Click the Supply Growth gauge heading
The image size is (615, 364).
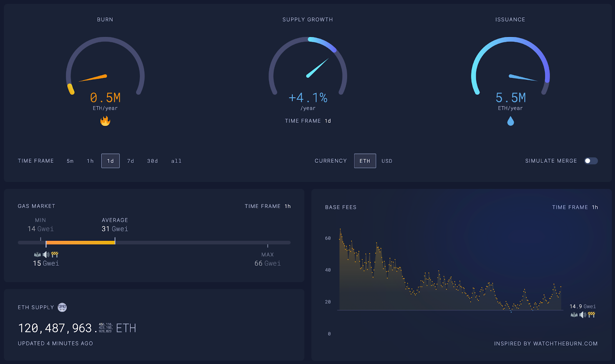pos(308,20)
